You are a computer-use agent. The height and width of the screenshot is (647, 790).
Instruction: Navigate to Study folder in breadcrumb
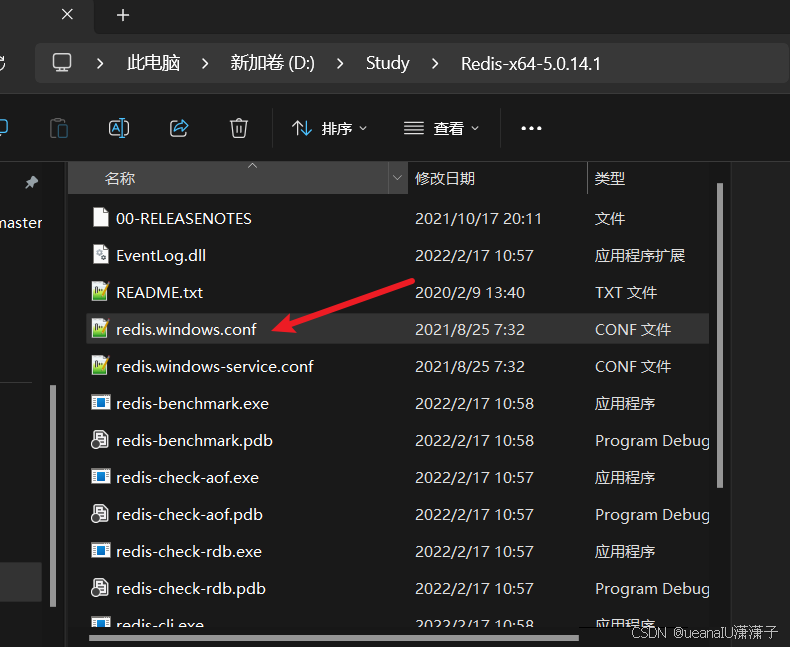[387, 63]
